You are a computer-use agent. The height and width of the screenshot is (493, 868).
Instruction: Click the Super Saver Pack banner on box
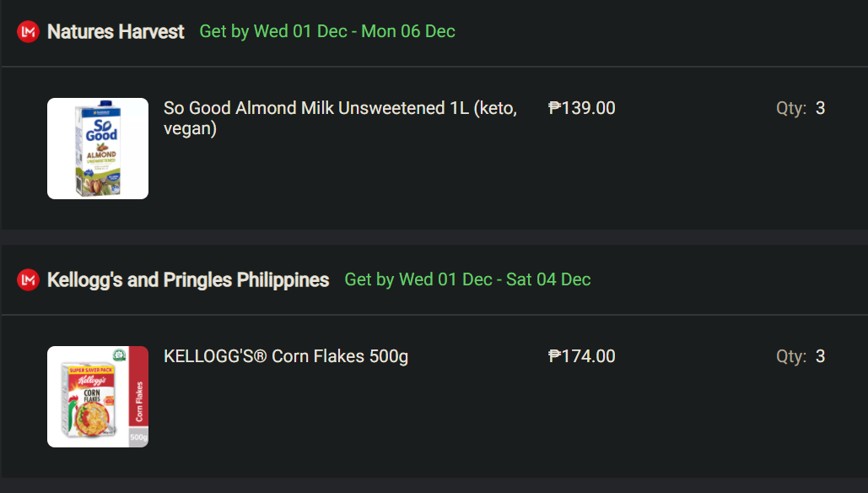click(x=91, y=369)
